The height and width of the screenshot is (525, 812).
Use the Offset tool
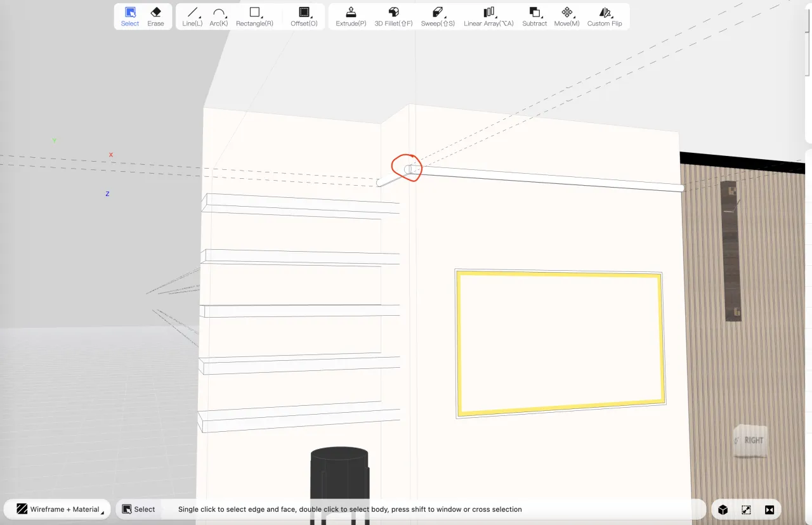pos(304,16)
